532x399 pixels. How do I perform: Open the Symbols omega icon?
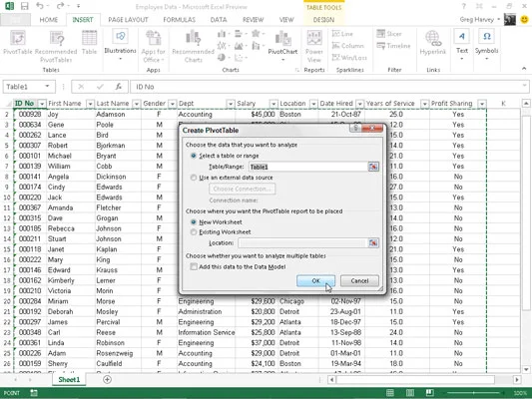[486, 36]
